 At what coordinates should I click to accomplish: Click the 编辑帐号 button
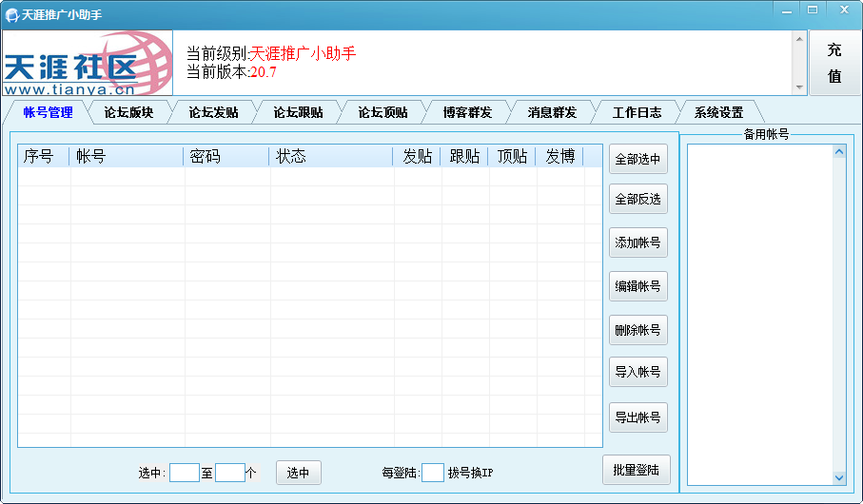(x=637, y=286)
